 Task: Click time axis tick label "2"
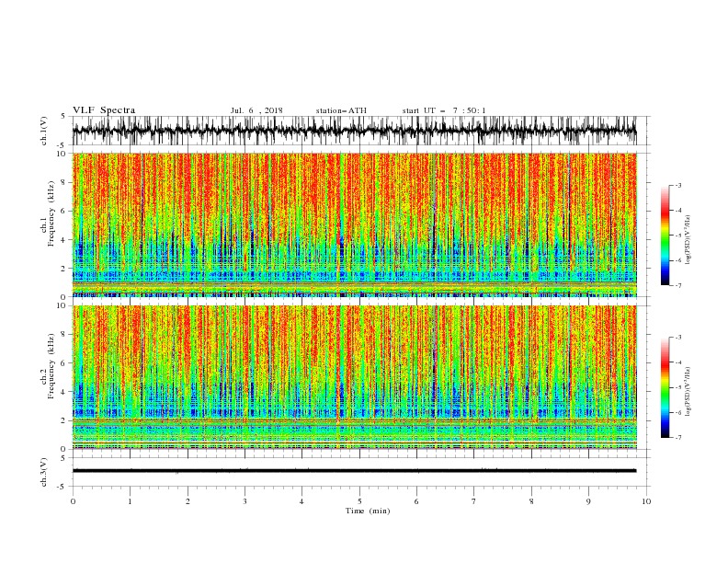point(188,501)
